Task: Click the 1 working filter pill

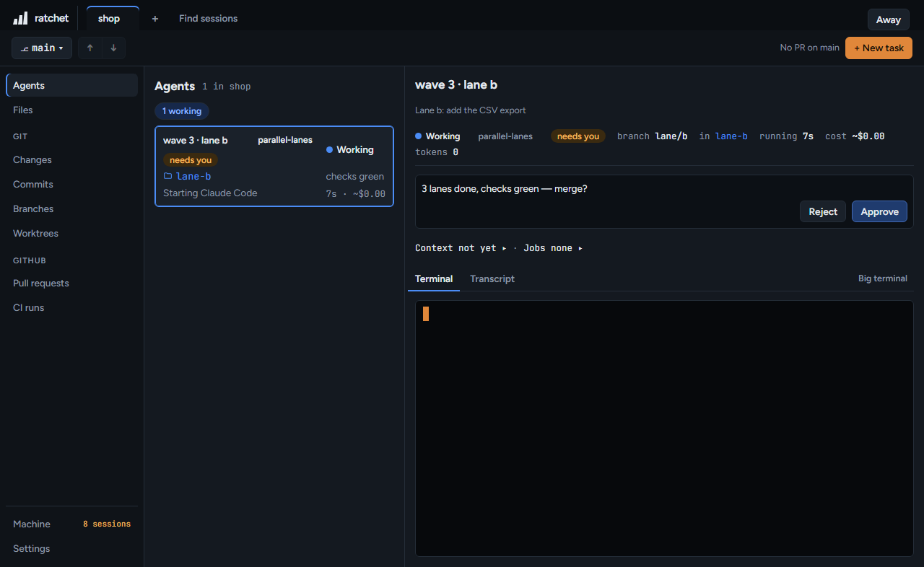Action: (x=181, y=111)
